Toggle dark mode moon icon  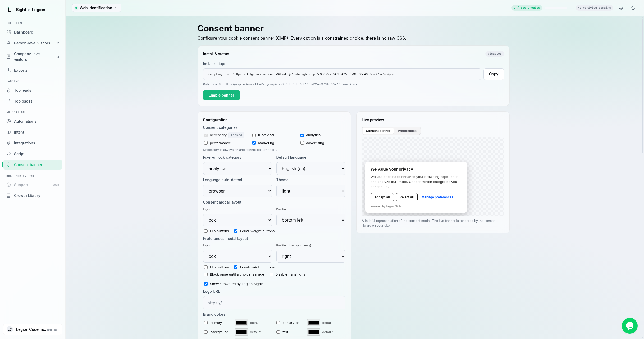(633, 8)
